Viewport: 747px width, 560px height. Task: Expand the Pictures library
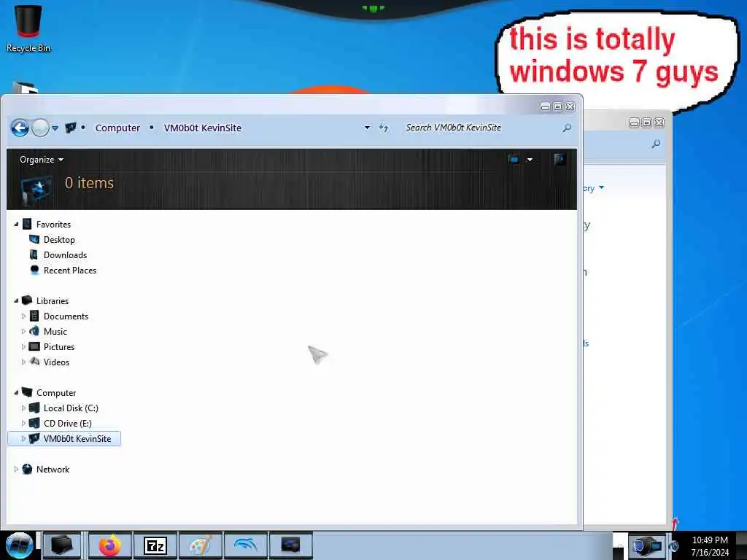23,346
